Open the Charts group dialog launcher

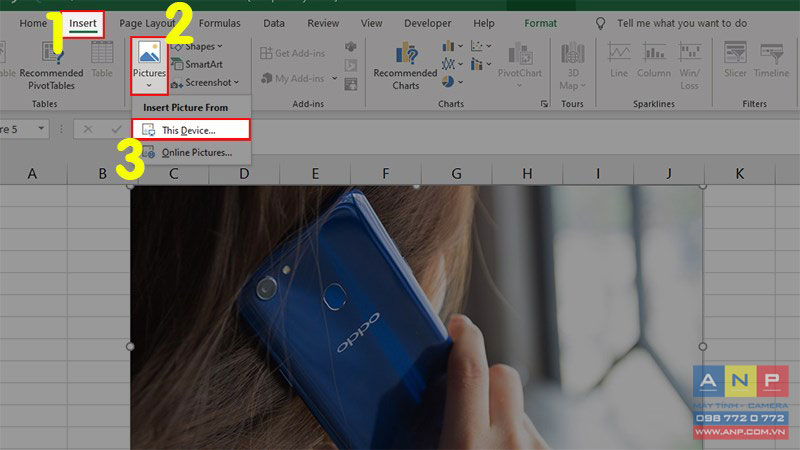(544, 104)
